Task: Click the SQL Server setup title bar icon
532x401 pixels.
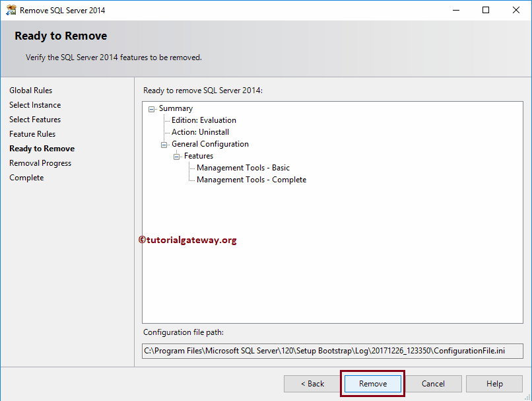Action: 11,10
